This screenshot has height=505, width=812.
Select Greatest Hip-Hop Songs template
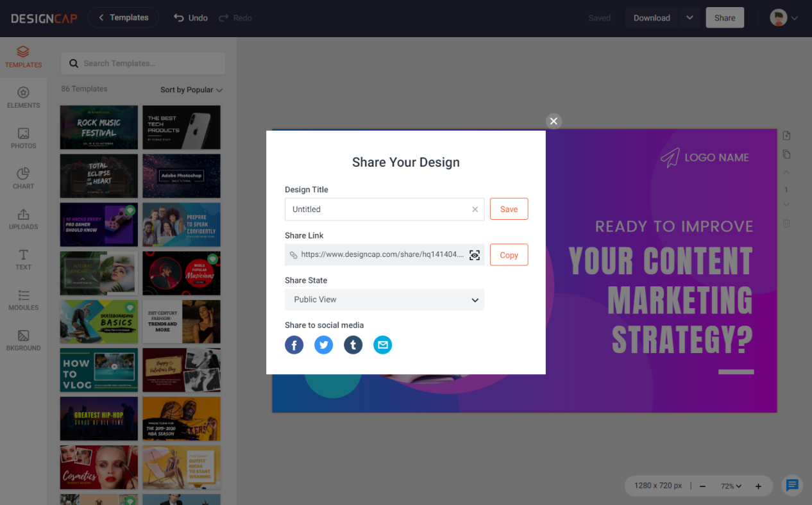click(99, 419)
